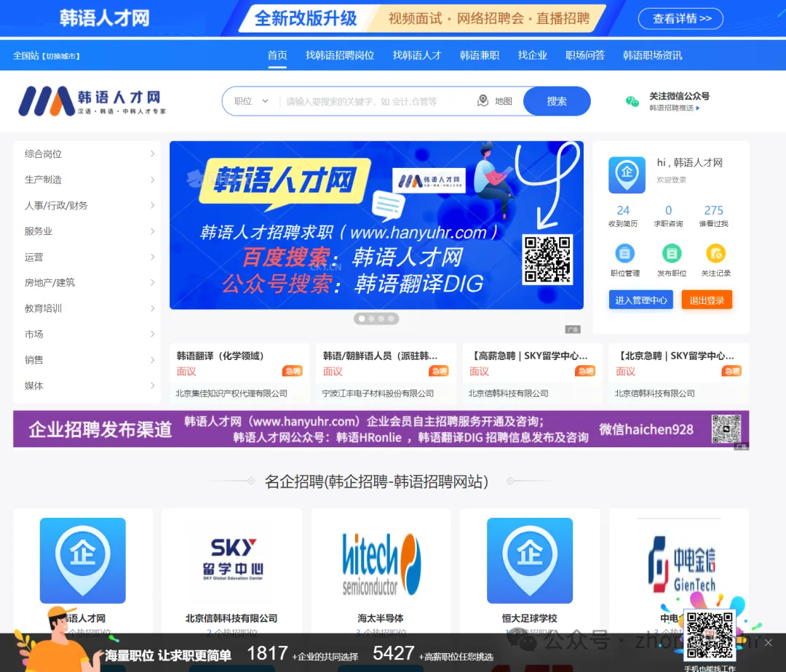This screenshot has width=786, height=672.
Task: Expand the 生产制造 category
Action: click(x=87, y=179)
